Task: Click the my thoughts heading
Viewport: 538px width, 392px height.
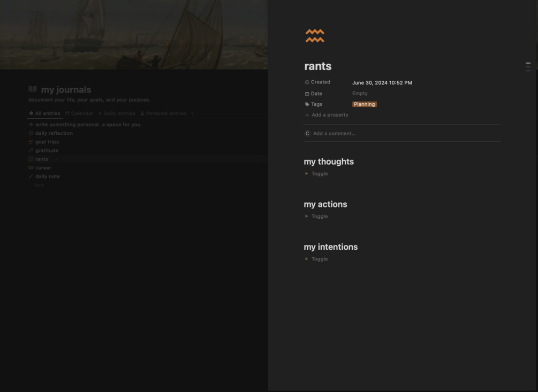Action: click(x=329, y=162)
